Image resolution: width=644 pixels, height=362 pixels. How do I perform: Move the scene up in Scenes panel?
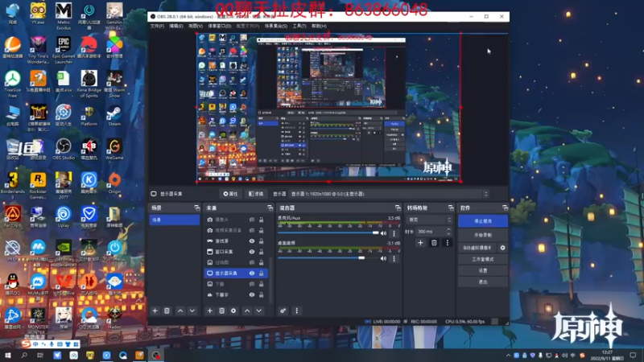coord(180,311)
